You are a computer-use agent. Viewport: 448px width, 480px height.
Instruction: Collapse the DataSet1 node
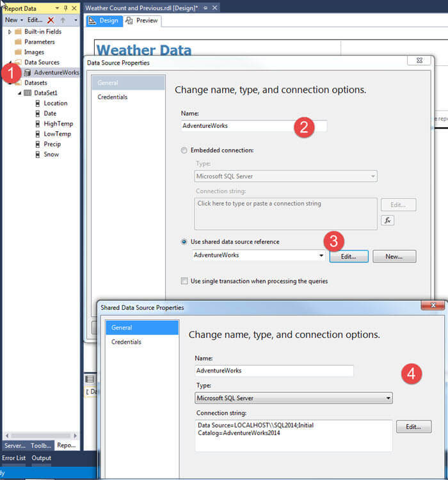pyautogui.click(x=19, y=93)
